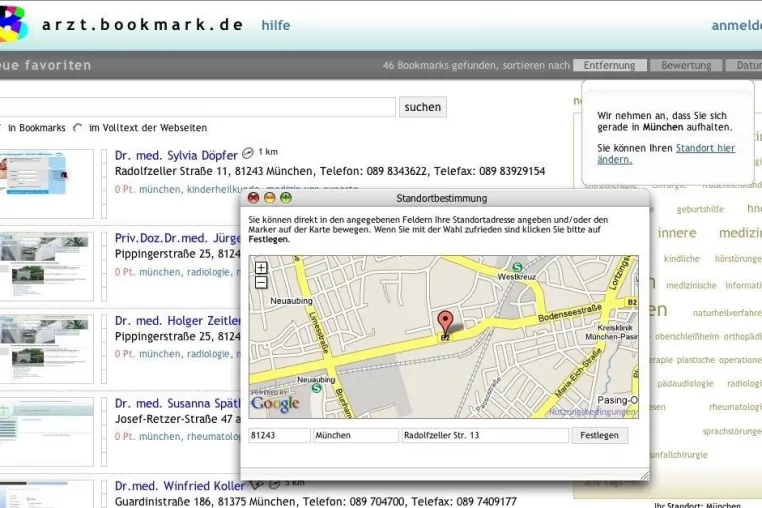Click postal code field containing 81243

pos(279,435)
